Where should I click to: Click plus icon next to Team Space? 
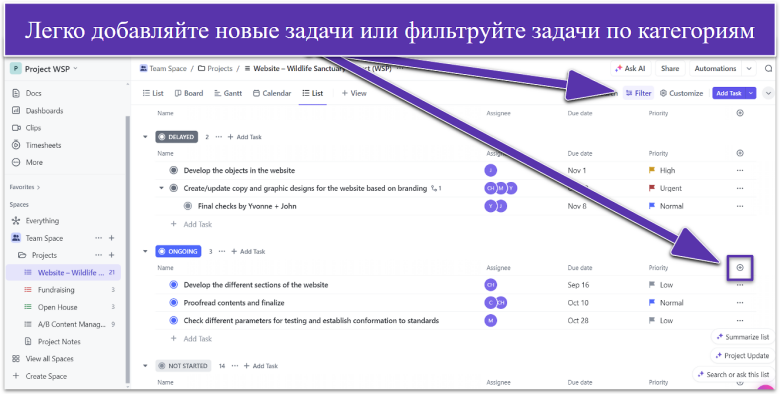(111, 238)
